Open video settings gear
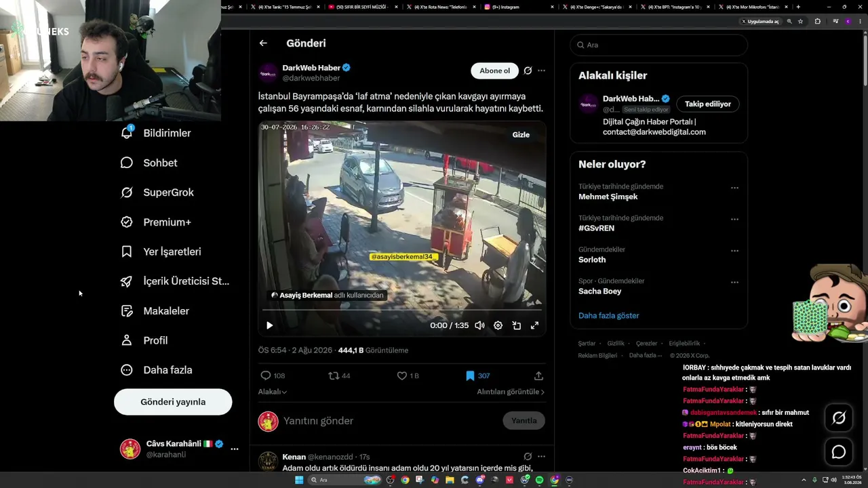 click(498, 325)
